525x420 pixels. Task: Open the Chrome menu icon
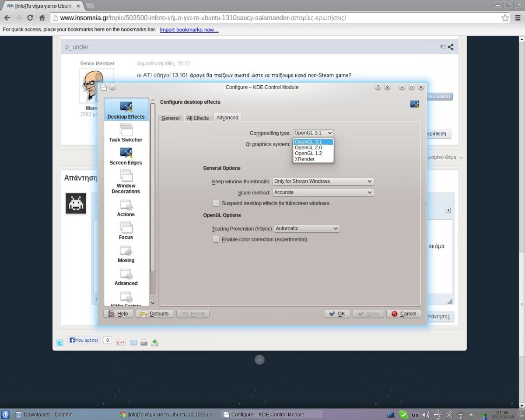tap(517, 18)
